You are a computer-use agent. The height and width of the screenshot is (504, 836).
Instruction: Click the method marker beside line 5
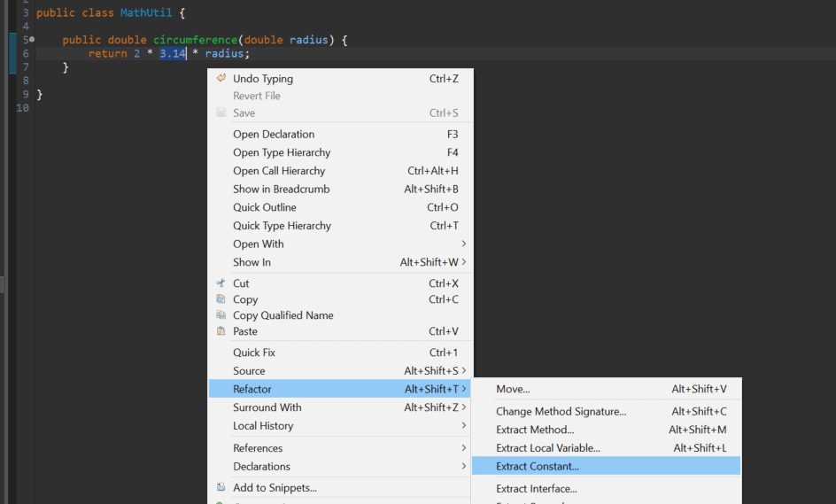(32, 39)
